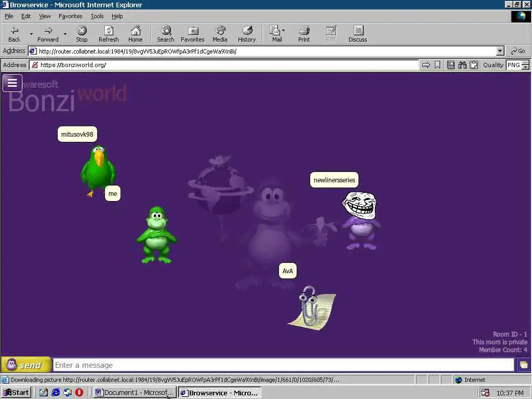
Task: Expand the IE address bar dropdown
Action: click(500, 51)
